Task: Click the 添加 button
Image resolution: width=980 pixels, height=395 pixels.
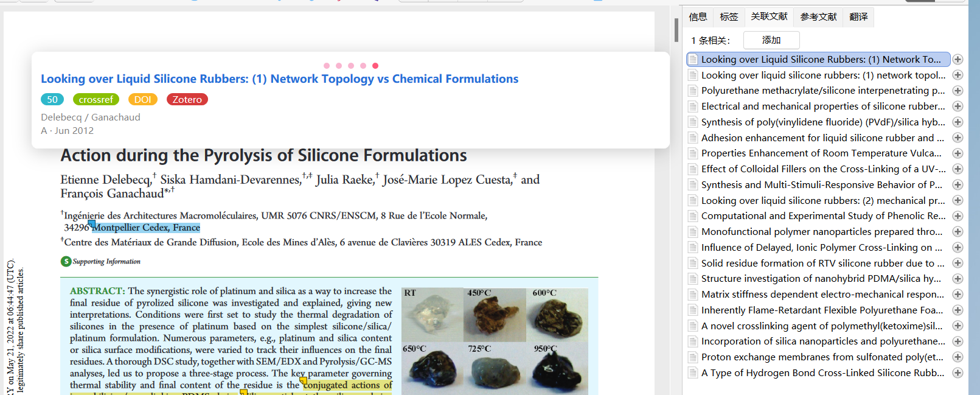Action: click(771, 40)
